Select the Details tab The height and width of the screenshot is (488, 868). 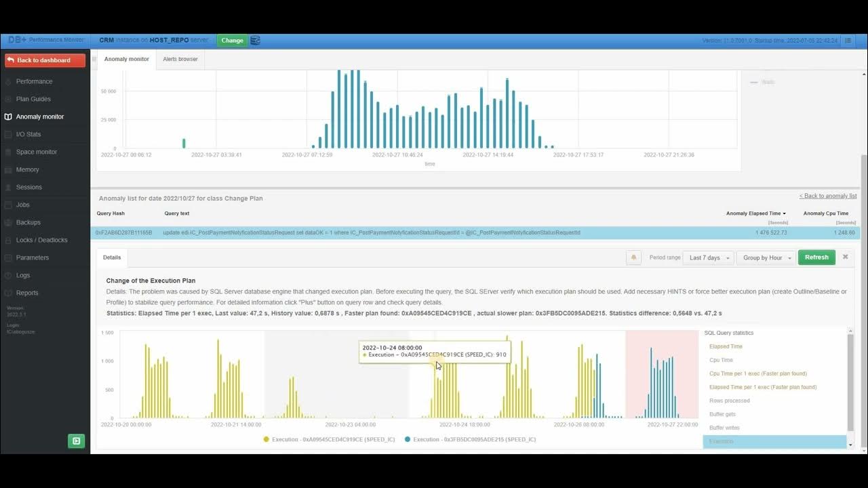point(112,258)
